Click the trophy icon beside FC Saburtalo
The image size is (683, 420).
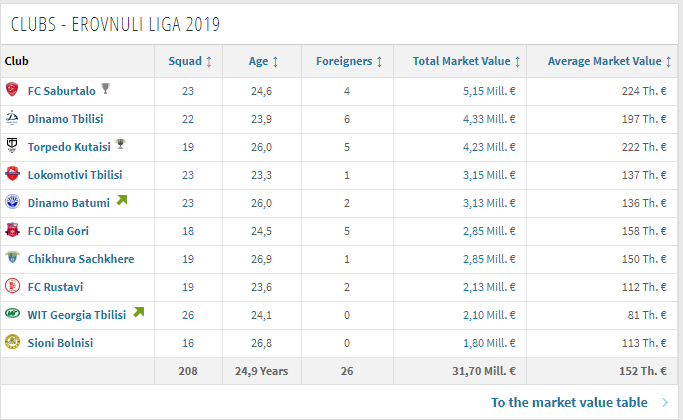tap(106, 89)
